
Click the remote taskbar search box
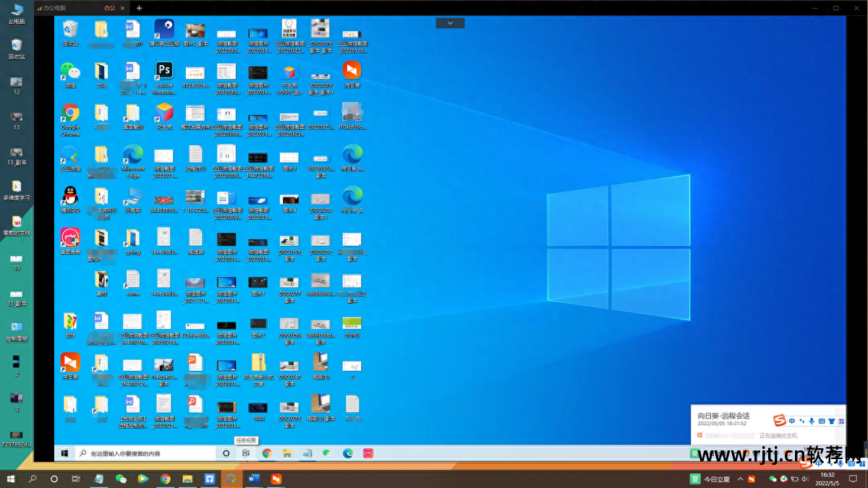pyautogui.click(x=145, y=453)
